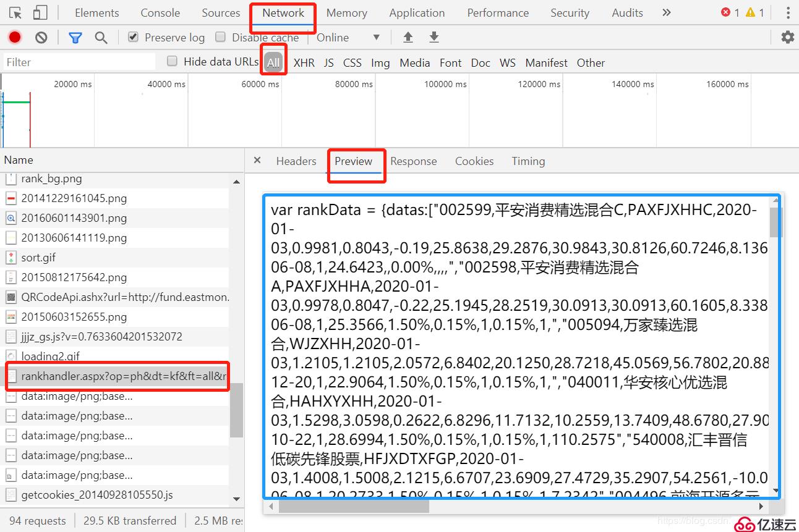
Task: Uncheck the Preserve log checkbox
Action: [133, 37]
